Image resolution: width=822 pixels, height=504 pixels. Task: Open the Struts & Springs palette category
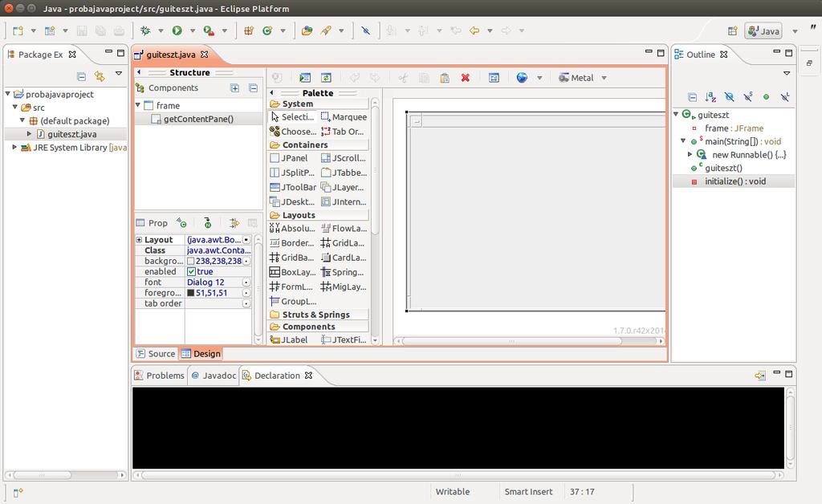pos(319,315)
